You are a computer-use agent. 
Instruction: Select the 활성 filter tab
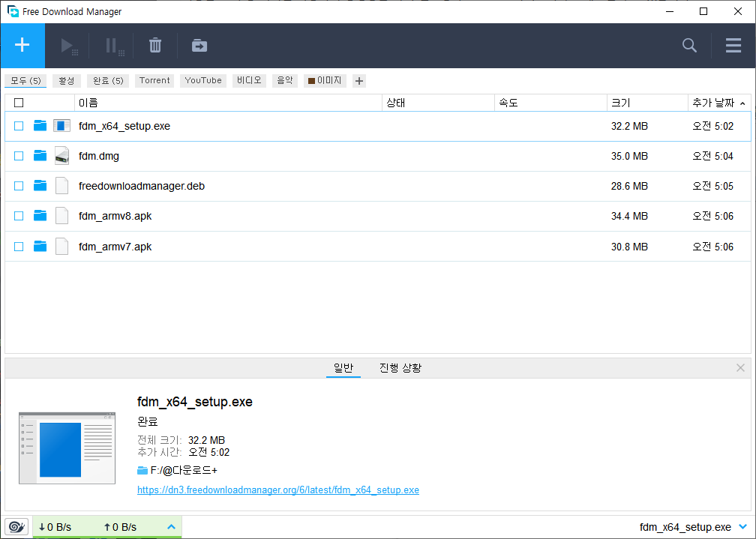pyautogui.click(x=67, y=80)
